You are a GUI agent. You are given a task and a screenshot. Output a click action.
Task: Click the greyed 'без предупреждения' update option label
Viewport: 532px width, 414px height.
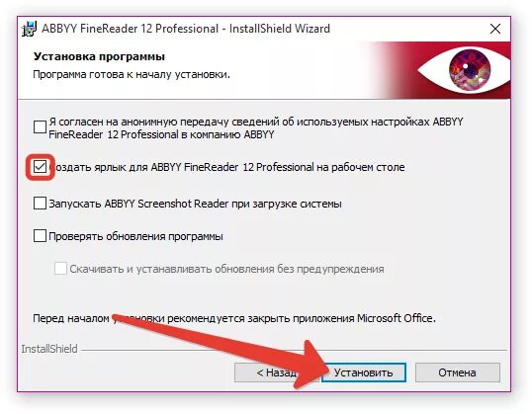pyautogui.click(x=227, y=269)
